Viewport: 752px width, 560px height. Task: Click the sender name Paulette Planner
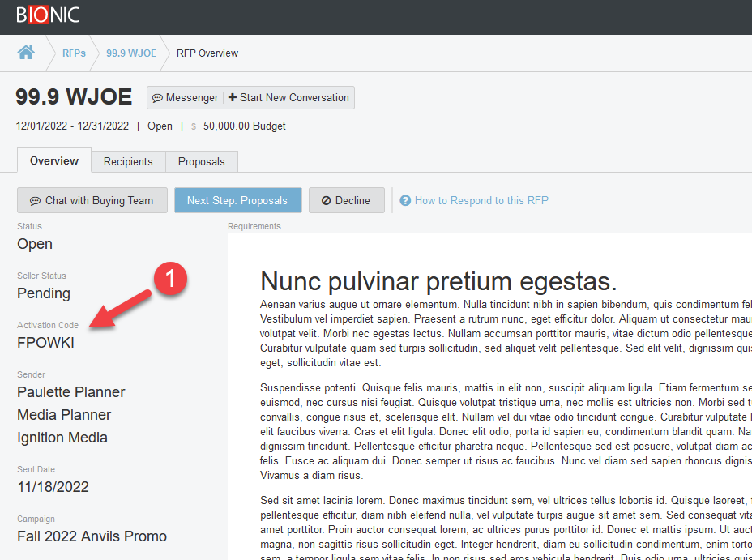tap(71, 392)
